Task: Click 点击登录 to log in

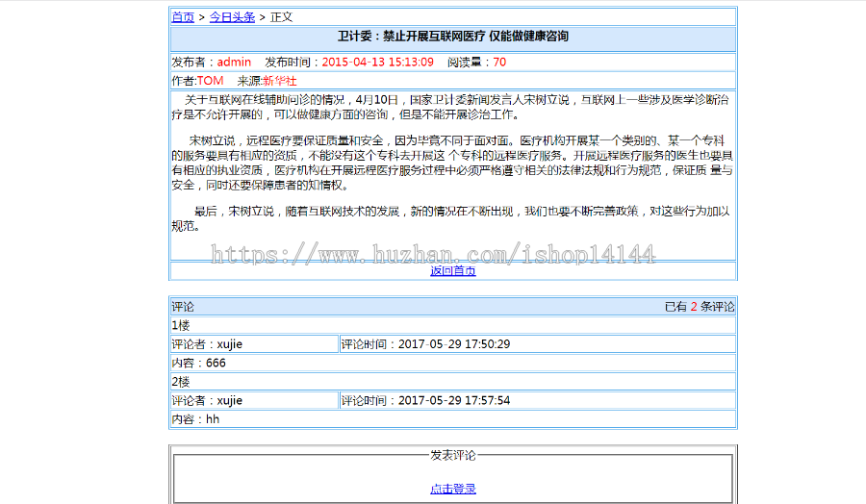Action: click(453, 489)
